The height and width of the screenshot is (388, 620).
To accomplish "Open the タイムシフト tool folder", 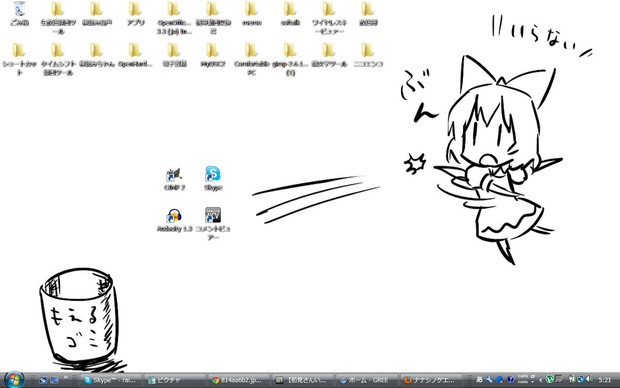I will [57, 59].
